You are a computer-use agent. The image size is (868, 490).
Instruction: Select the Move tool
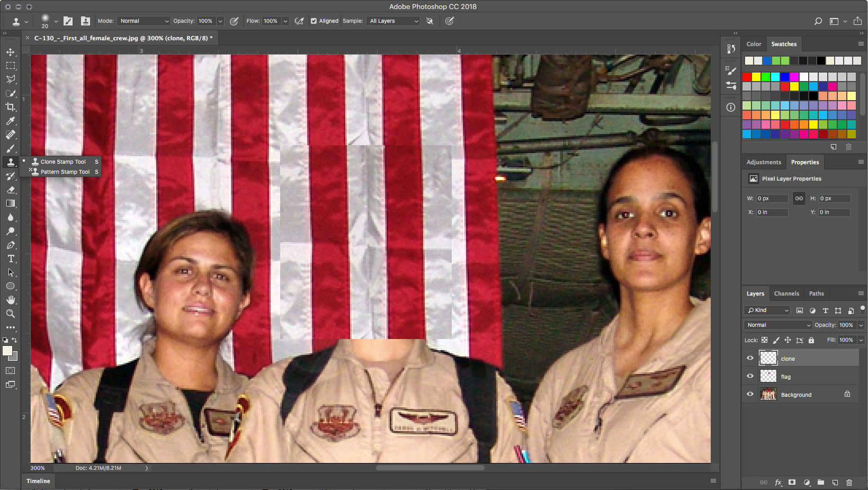click(11, 52)
